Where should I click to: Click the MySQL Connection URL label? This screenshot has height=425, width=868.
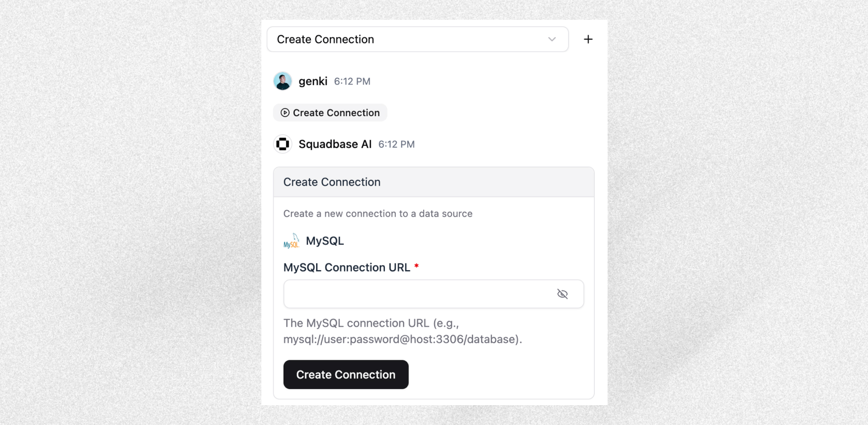[347, 267]
